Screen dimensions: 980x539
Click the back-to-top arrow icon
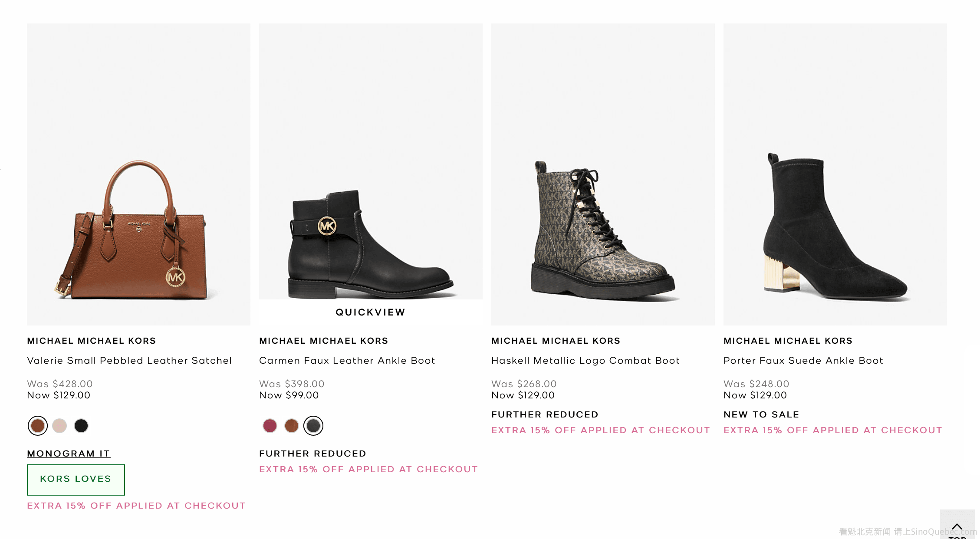point(957,527)
